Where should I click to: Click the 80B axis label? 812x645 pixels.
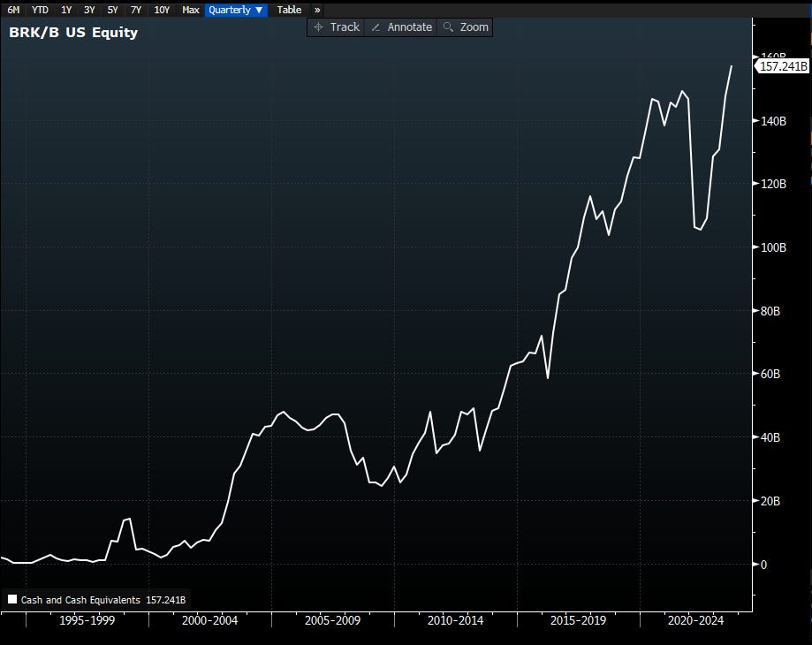770,311
